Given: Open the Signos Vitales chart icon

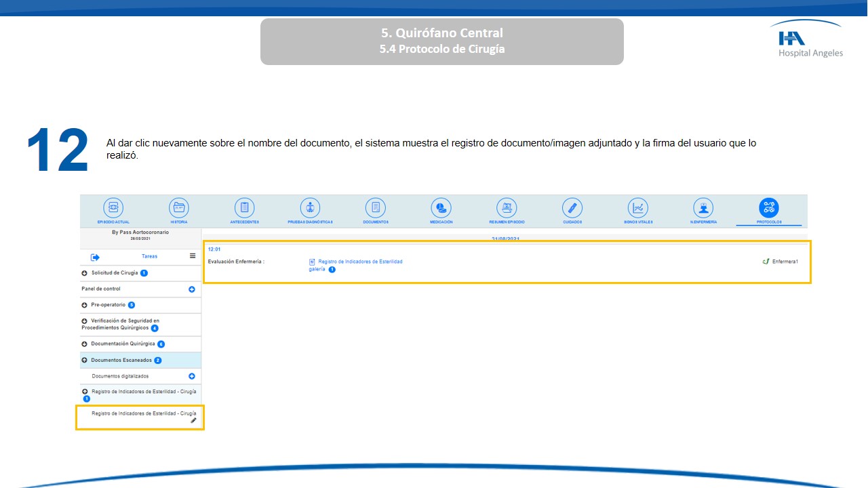Looking at the screenshot, I should tap(637, 208).
